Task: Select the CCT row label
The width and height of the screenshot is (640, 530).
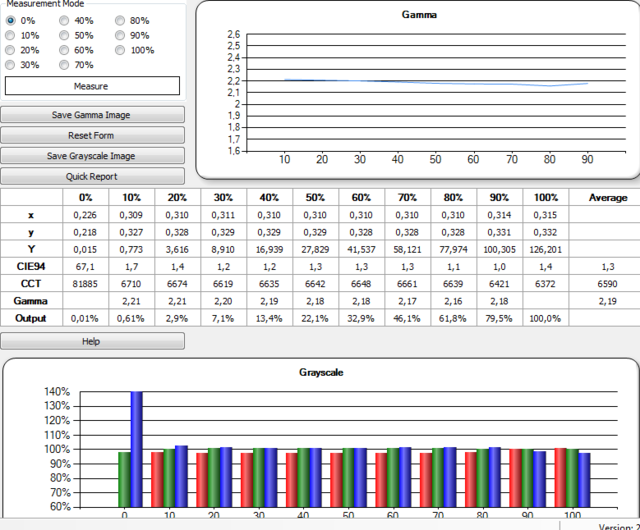Action: coord(31,283)
